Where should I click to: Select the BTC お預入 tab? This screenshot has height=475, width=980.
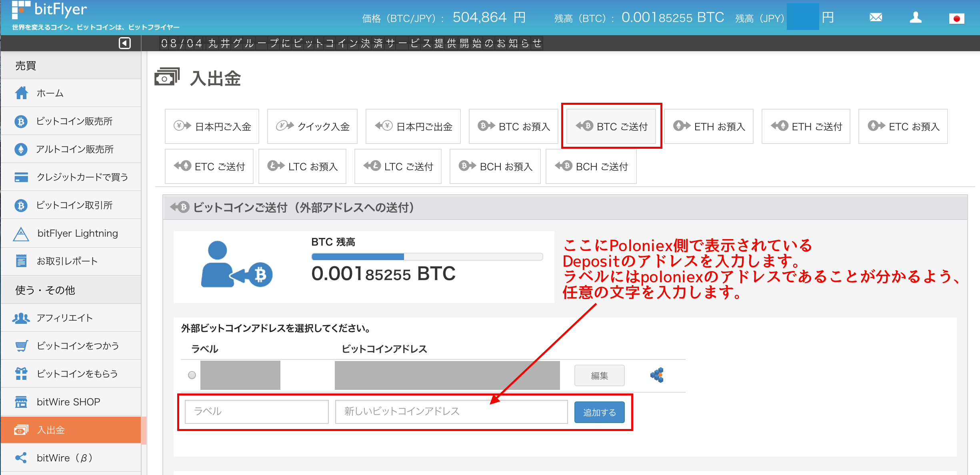click(514, 126)
